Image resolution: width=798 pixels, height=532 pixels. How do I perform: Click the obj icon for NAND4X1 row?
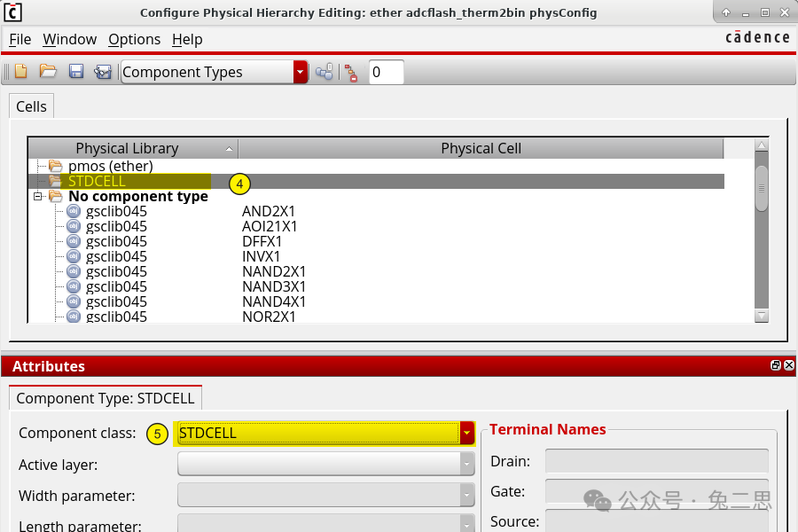click(x=74, y=301)
